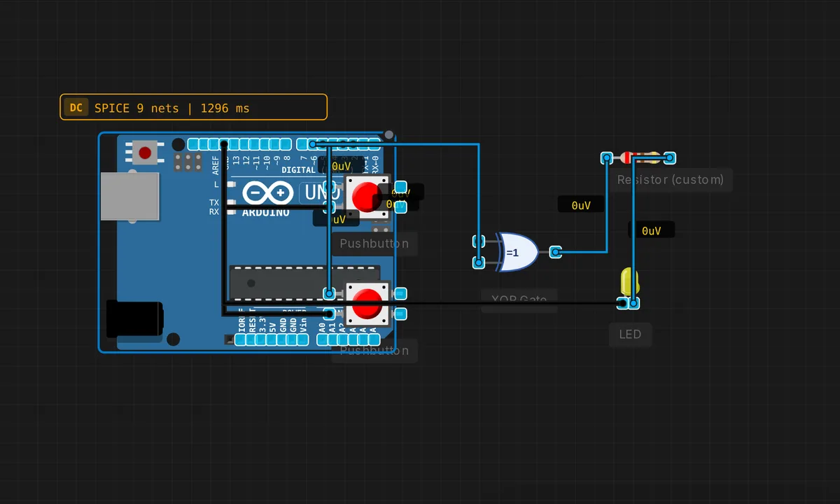The image size is (840, 504).
Task: Click the ICSP six-pin header near reset button
Action: (x=188, y=163)
